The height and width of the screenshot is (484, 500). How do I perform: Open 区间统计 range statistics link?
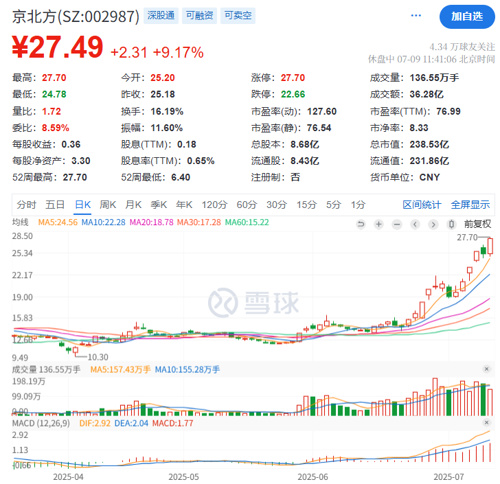point(422,204)
